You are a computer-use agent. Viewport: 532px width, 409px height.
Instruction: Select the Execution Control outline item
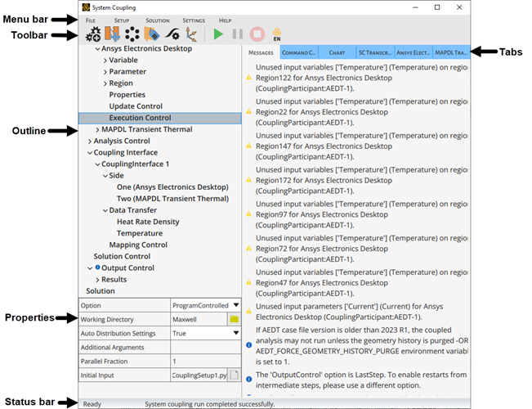(160, 118)
